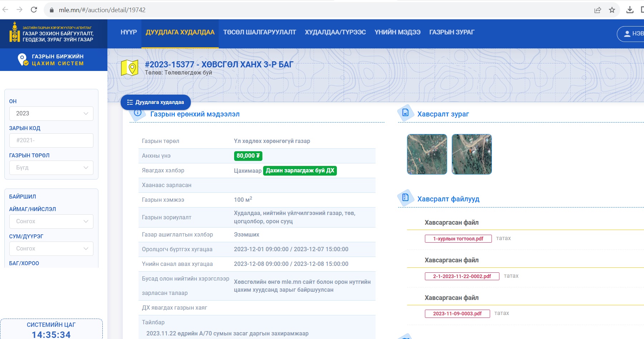This screenshot has width=644, height=339.
Task: Expand the СУМ/ДҮҮРЭГ dropdown
Action: (51, 249)
